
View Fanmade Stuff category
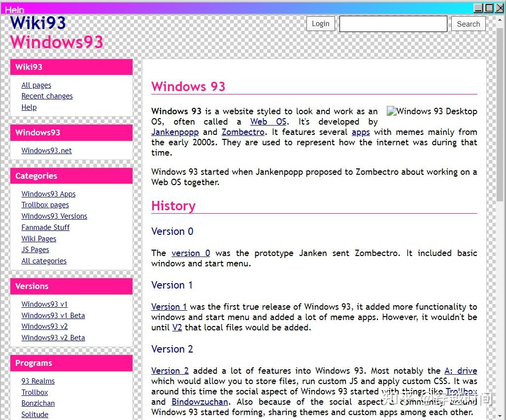coord(45,227)
